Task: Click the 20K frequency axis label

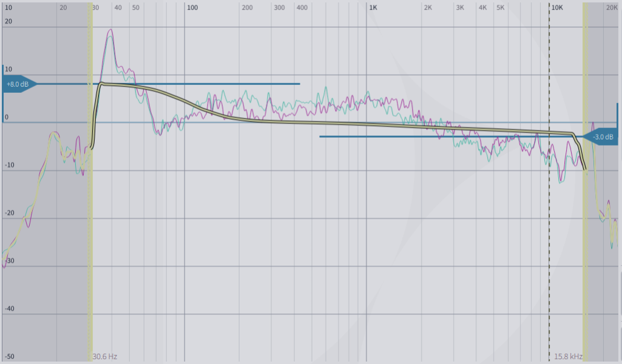Action: [x=613, y=8]
